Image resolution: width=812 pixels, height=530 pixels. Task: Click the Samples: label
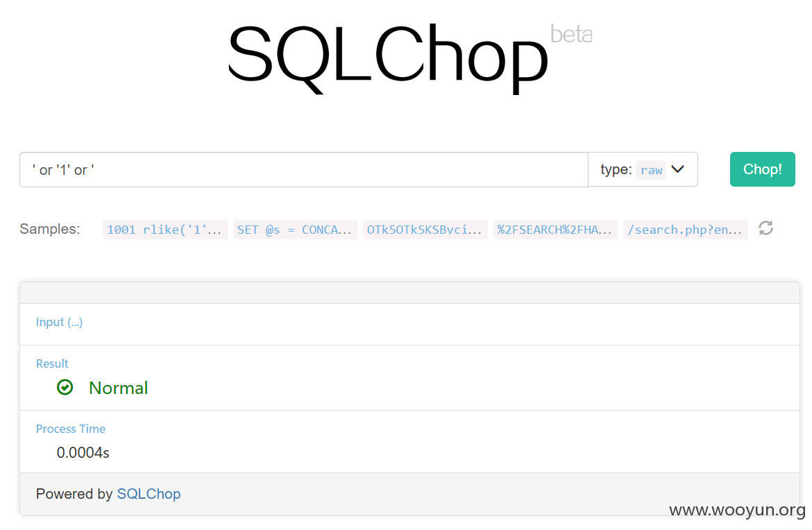pos(50,229)
